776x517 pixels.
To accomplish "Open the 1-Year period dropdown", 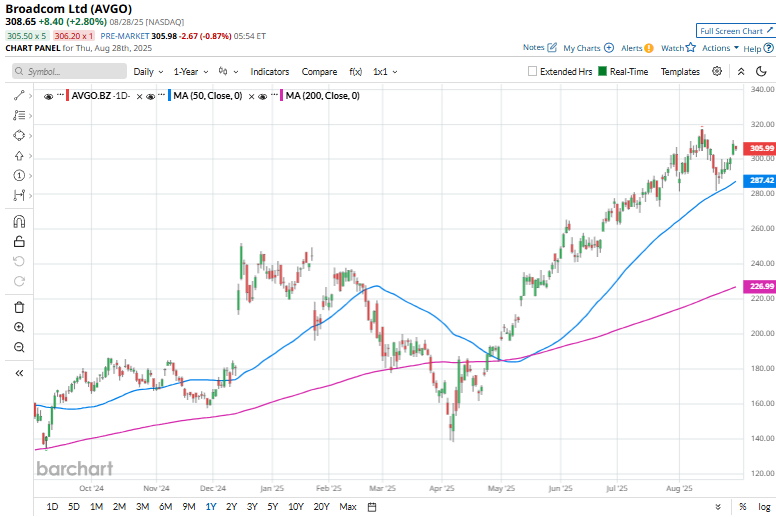I will [x=191, y=72].
